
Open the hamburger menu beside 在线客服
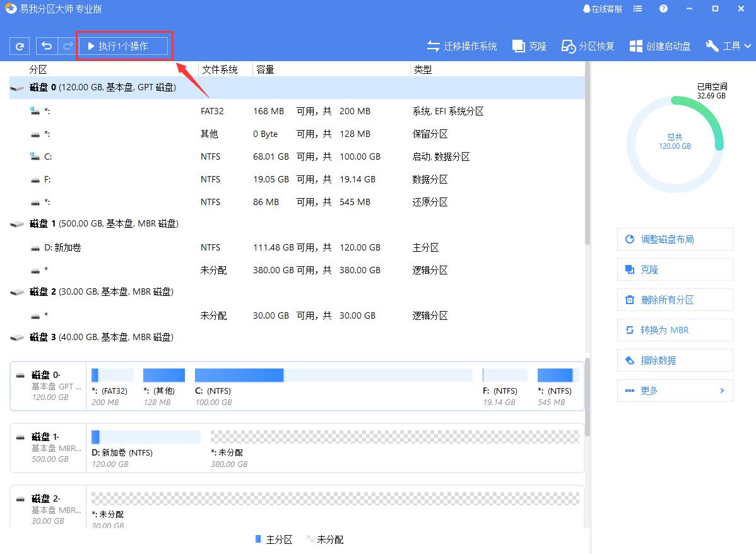(637, 8)
